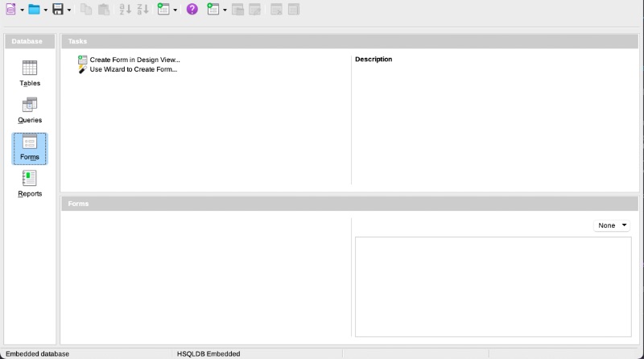This screenshot has height=359, width=644.
Task: Click the Copy icon in toolbar
Action: 86,9
